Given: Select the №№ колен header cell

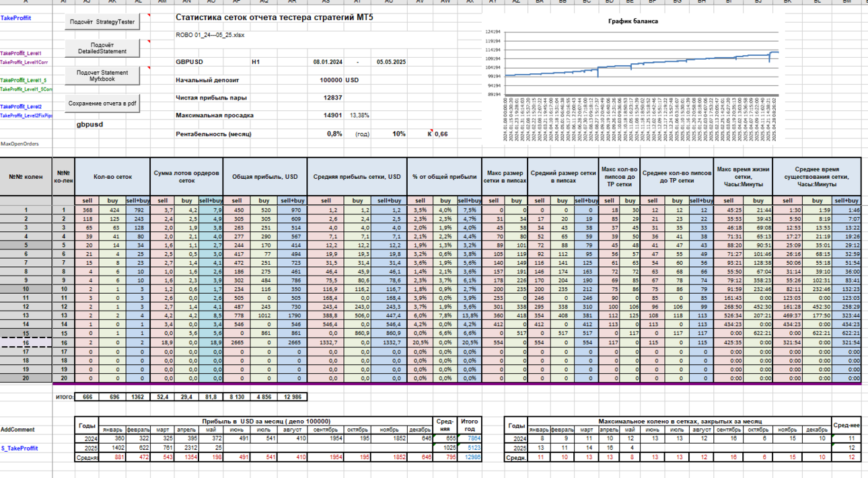Looking at the screenshot, I should (26, 177).
